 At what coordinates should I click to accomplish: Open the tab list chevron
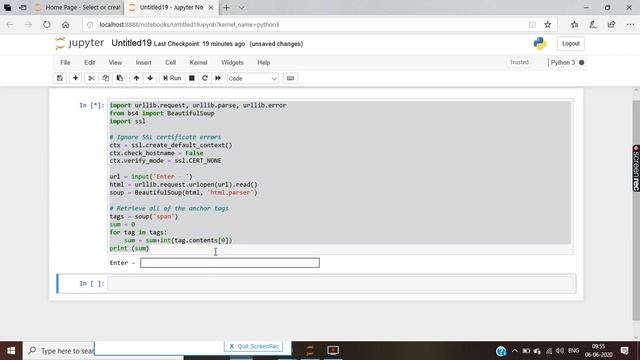241,7
